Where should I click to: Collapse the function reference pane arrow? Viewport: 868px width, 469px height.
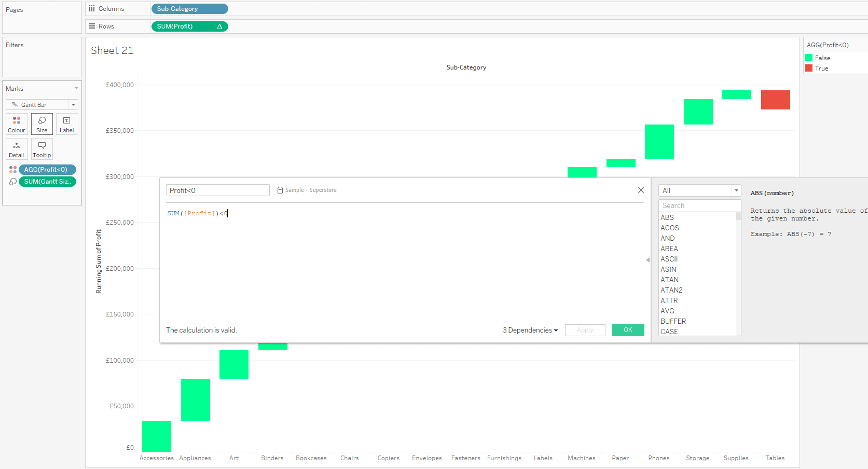click(x=647, y=259)
